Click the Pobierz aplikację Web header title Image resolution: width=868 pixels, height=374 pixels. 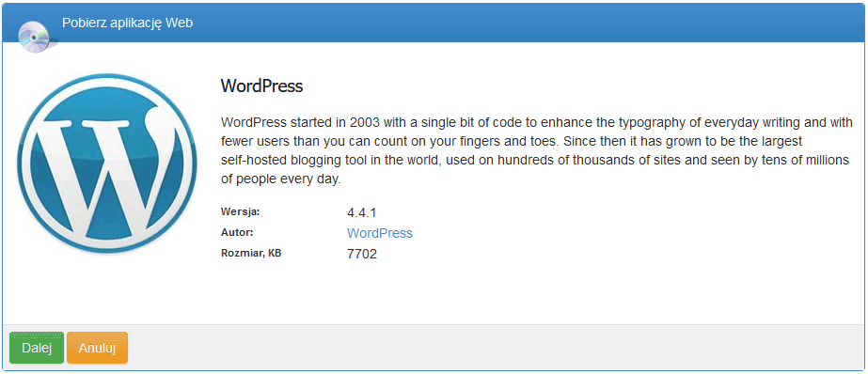127,23
